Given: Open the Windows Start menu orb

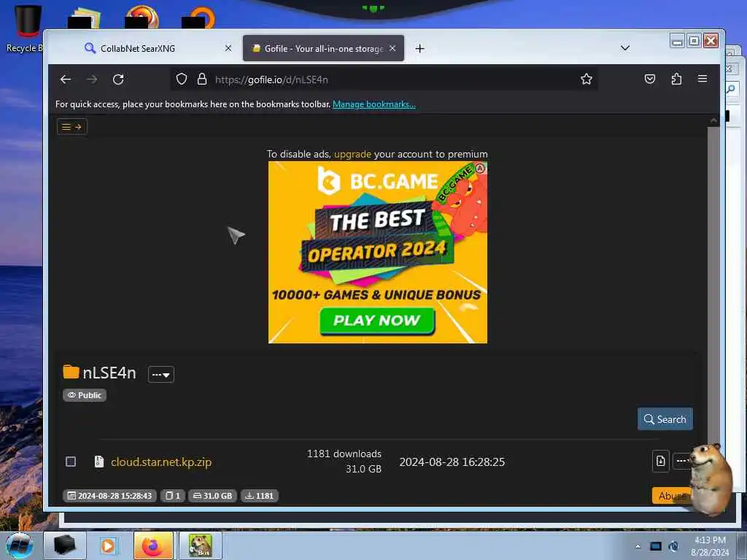Looking at the screenshot, I should pyautogui.click(x=20, y=545).
